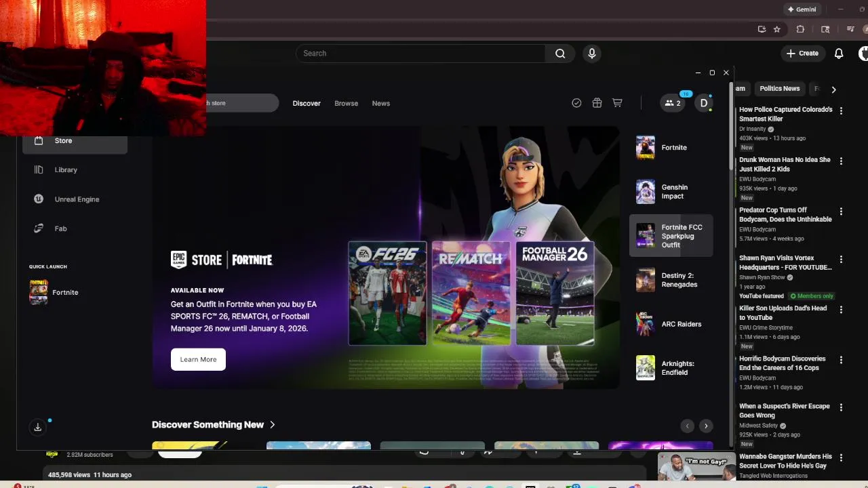Select the Politics News filter chip

pos(780,89)
